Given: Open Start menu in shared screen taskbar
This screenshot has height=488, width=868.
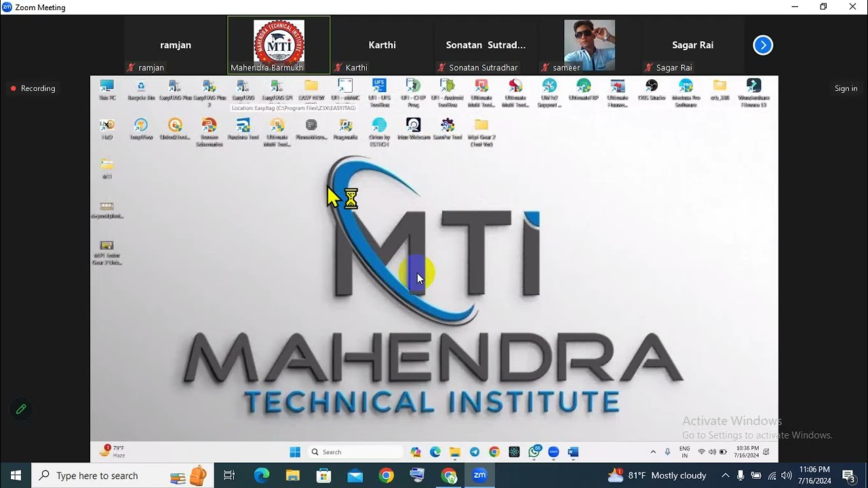Looking at the screenshot, I should tap(295, 452).
